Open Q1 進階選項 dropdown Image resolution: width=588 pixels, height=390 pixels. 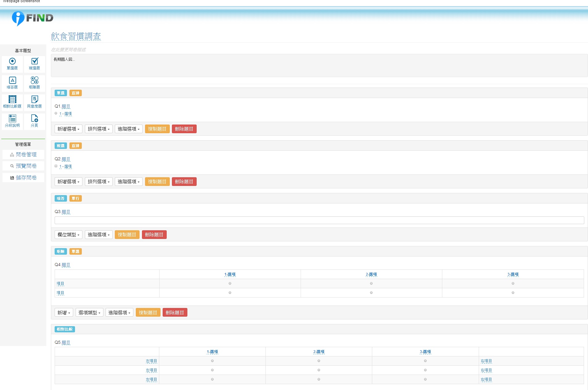pyautogui.click(x=129, y=129)
